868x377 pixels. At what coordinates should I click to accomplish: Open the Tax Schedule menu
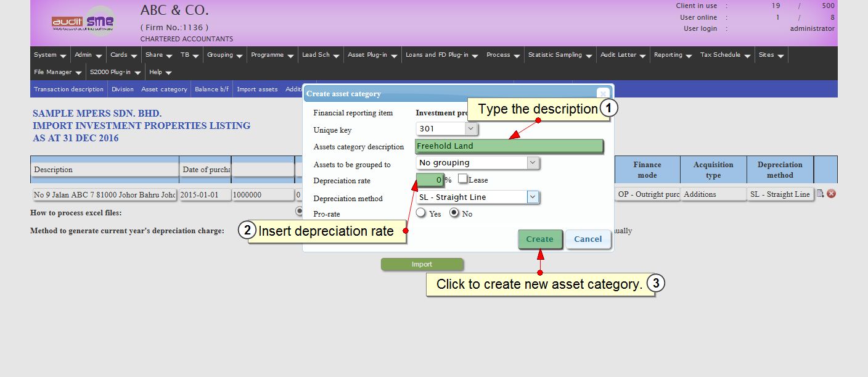(x=725, y=55)
